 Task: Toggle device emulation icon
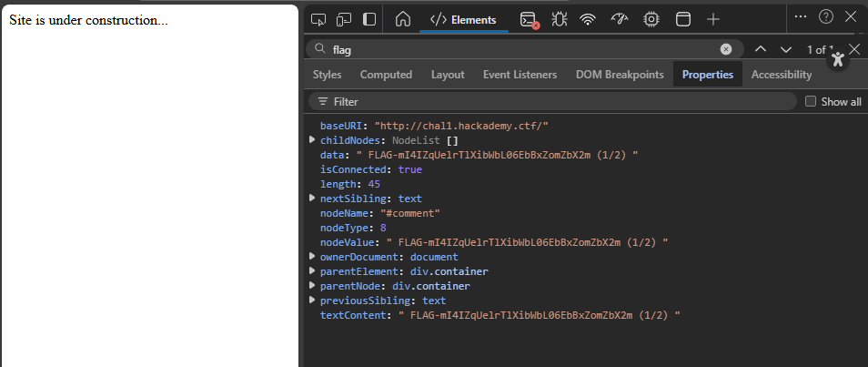click(x=344, y=19)
